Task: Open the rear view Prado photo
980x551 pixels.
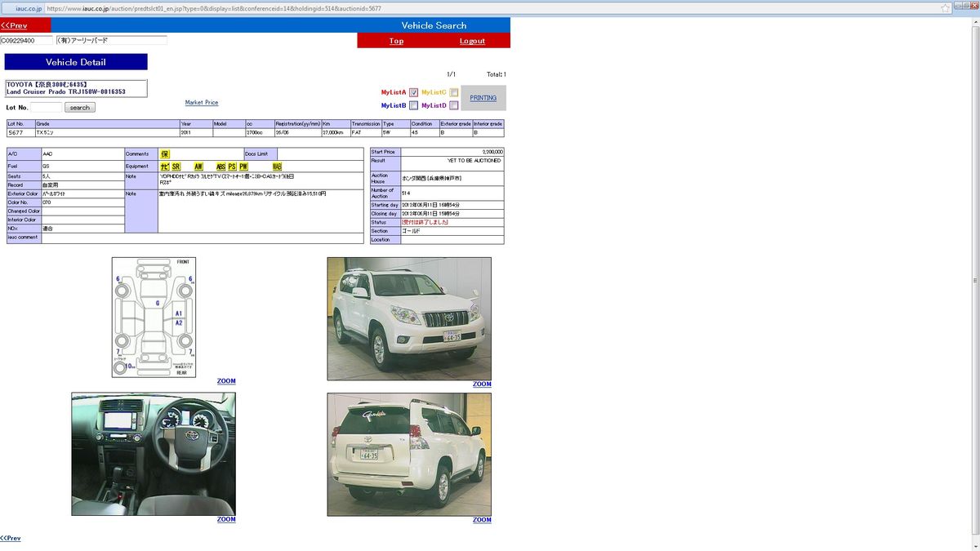Action: pyautogui.click(x=409, y=455)
